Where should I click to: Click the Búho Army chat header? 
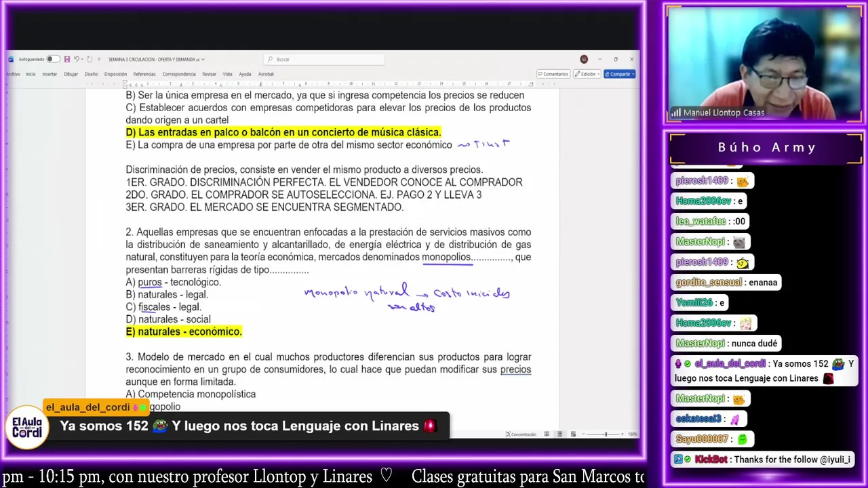[x=766, y=147]
